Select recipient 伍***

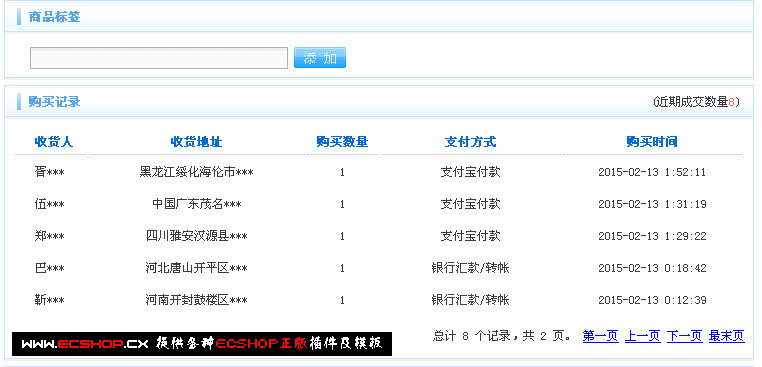click(x=50, y=204)
